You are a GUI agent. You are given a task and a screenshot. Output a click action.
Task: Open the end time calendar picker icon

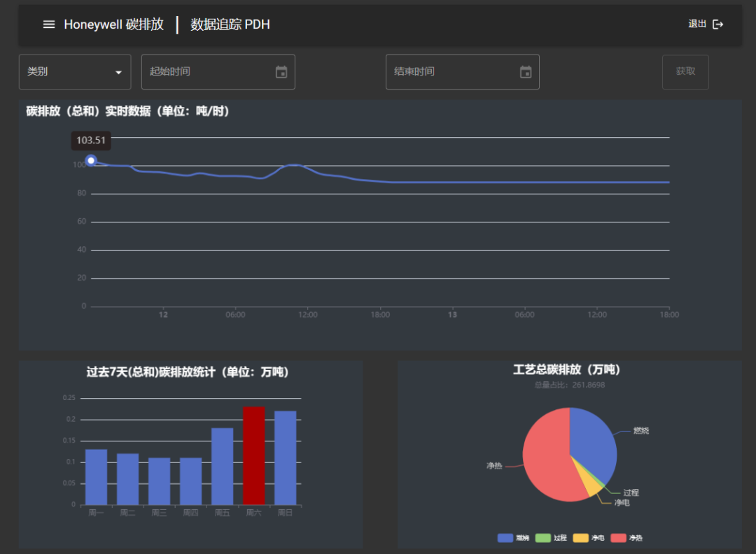pos(526,72)
